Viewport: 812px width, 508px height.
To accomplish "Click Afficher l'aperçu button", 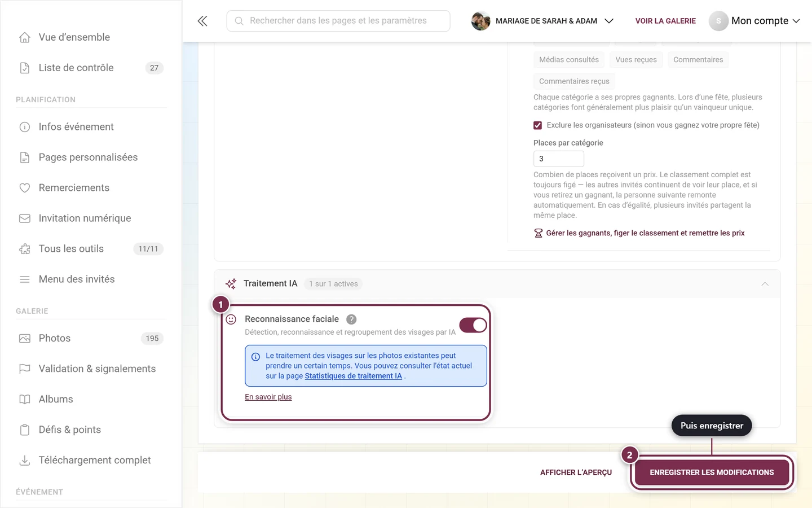I will pyautogui.click(x=576, y=472).
